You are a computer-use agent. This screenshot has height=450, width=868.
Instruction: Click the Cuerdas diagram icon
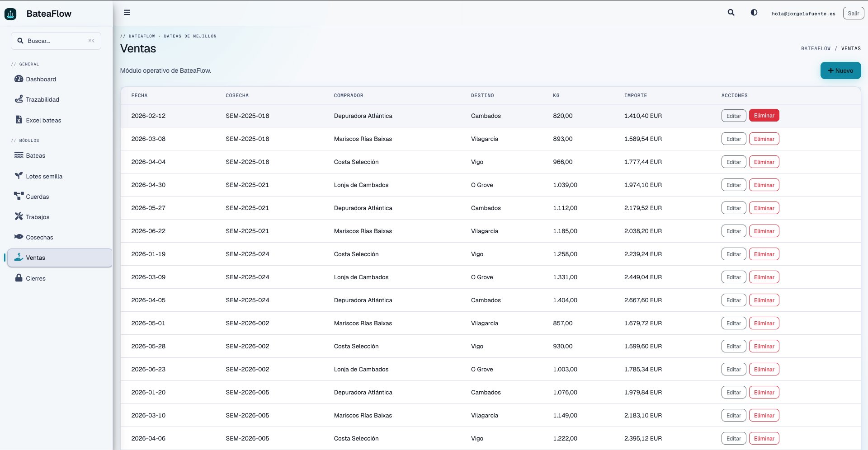[x=19, y=196]
